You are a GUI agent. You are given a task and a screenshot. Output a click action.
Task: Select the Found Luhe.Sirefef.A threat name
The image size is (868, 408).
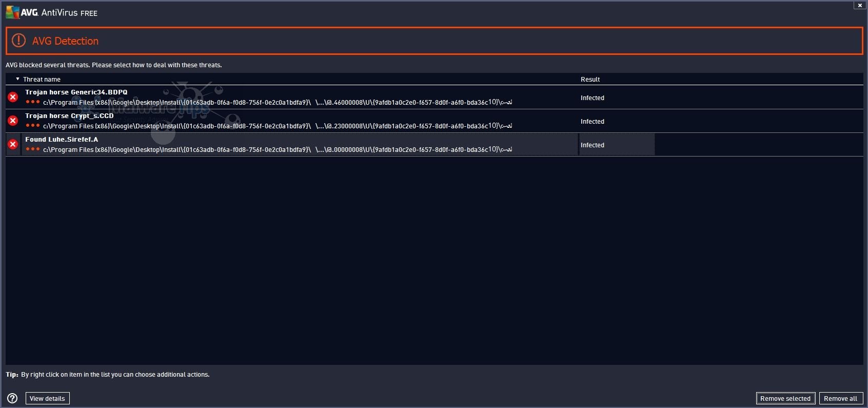62,140
